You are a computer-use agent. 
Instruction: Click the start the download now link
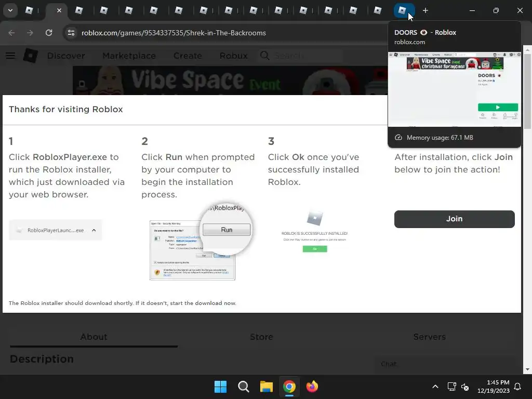click(203, 303)
